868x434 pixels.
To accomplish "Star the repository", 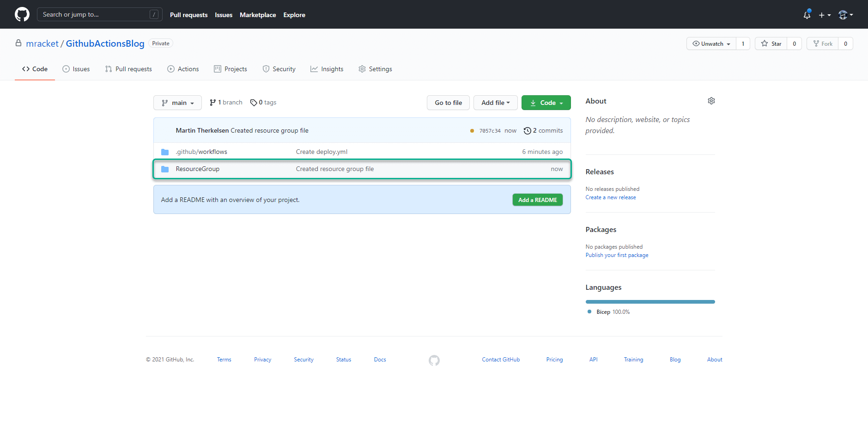I will (x=771, y=43).
